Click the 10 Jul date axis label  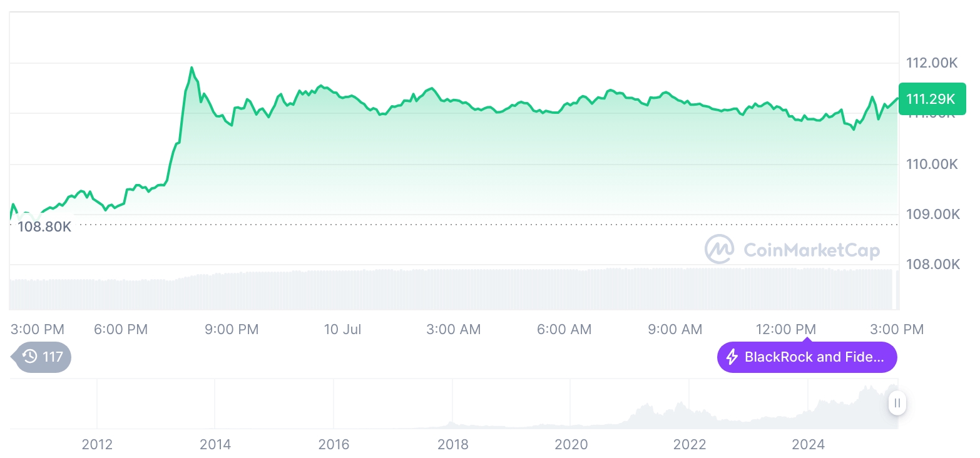342,329
